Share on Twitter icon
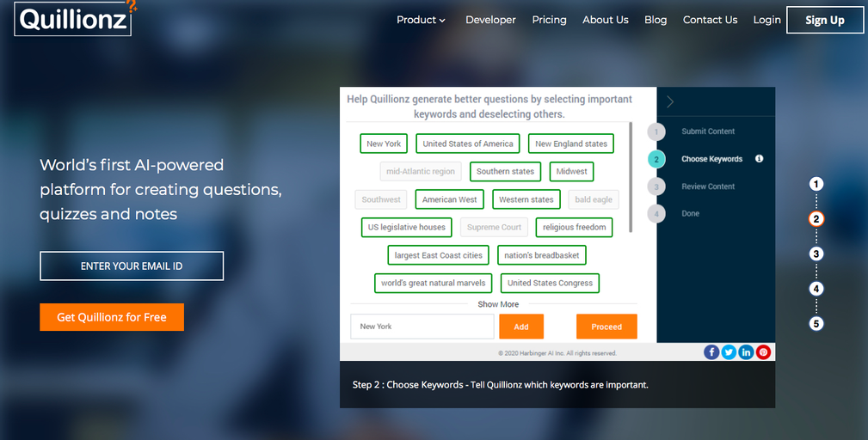868x440 pixels. pyautogui.click(x=729, y=352)
